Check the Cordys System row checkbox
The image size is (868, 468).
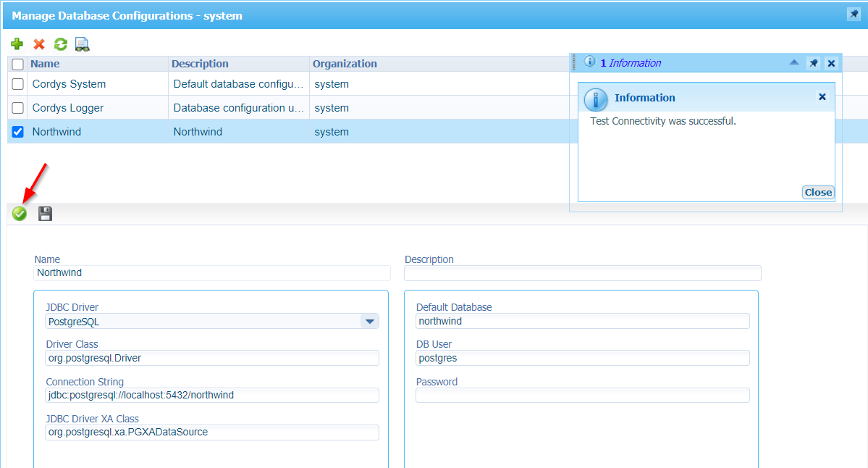click(18, 84)
